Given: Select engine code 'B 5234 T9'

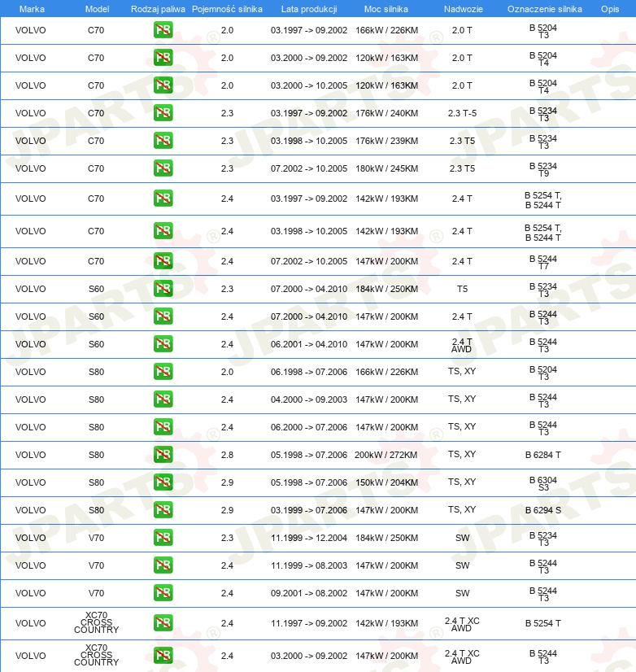Looking at the screenshot, I should click(543, 169).
